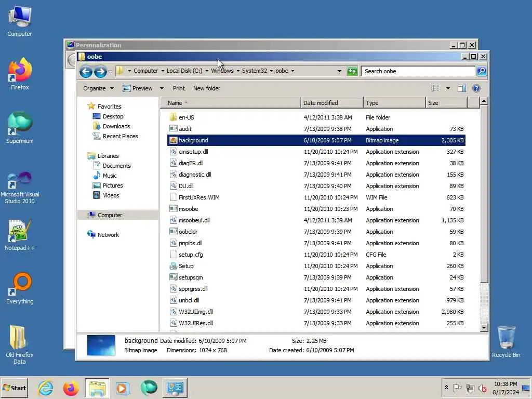Image resolution: width=532 pixels, height=399 pixels.
Task: Open Help via the blue question mark icon
Action: 476,88
